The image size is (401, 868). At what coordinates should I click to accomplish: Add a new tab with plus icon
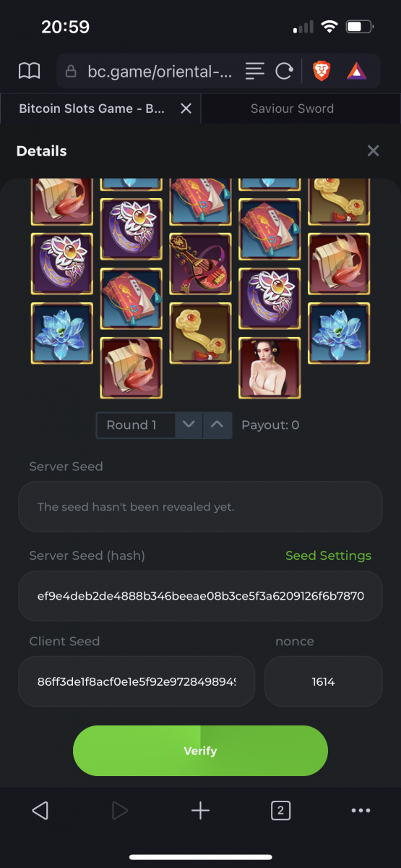point(200,811)
